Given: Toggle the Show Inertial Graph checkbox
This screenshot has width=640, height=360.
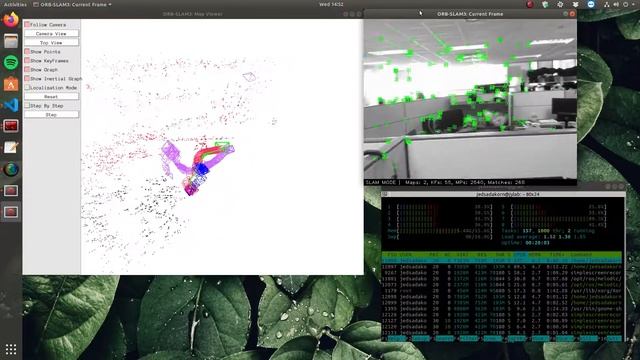Looking at the screenshot, I should (x=27, y=78).
